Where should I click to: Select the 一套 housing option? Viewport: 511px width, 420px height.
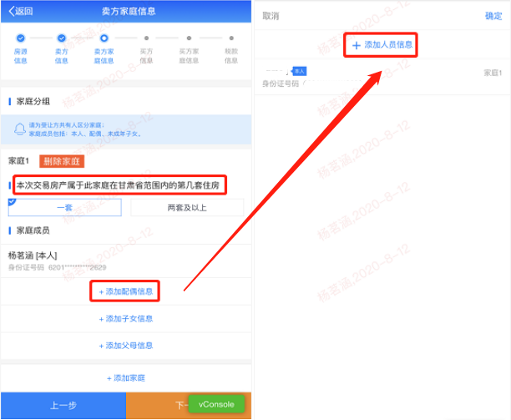tap(65, 208)
